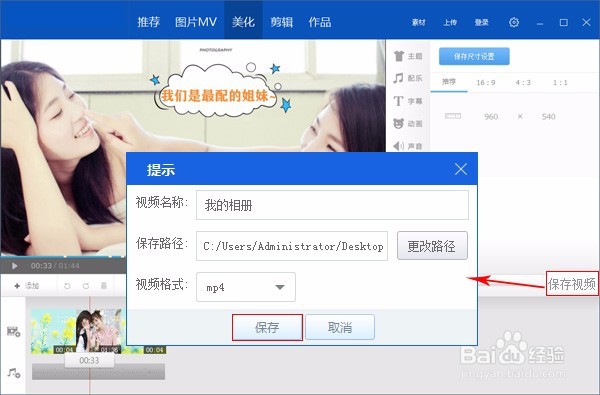Select 1:1 aspect ratio
The width and height of the screenshot is (600, 395).
tap(560, 82)
